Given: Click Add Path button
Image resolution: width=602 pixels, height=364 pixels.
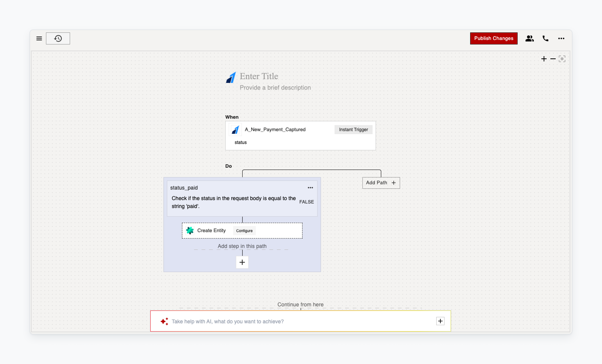Looking at the screenshot, I should point(381,183).
